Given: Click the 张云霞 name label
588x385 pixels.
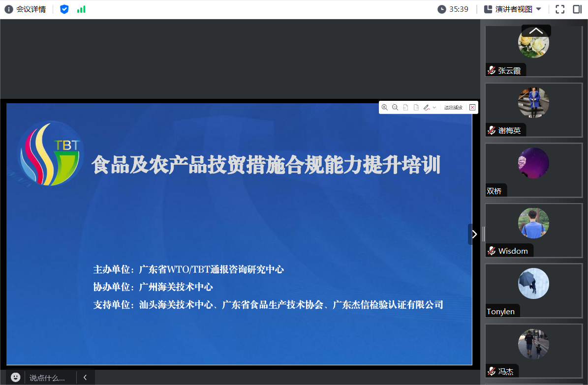Looking at the screenshot, I should tap(509, 70).
